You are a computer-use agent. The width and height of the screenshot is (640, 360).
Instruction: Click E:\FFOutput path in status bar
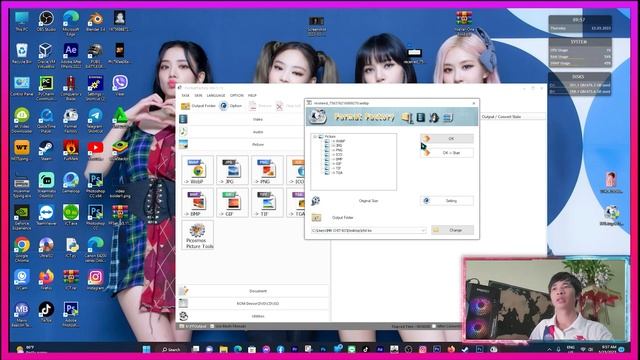point(196,327)
